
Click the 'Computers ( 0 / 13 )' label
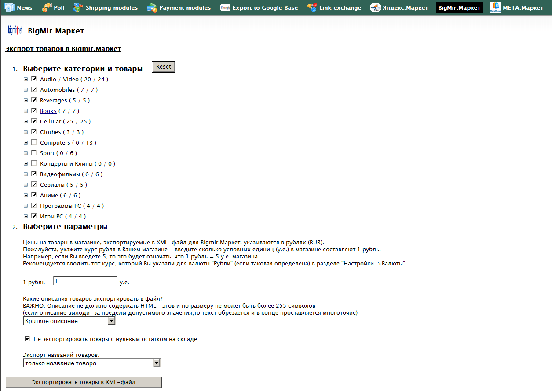[68, 143]
